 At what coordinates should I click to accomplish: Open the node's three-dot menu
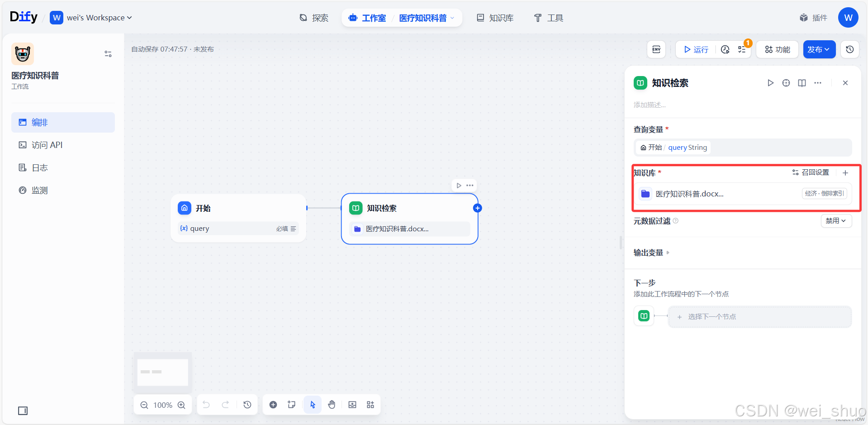[470, 185]
